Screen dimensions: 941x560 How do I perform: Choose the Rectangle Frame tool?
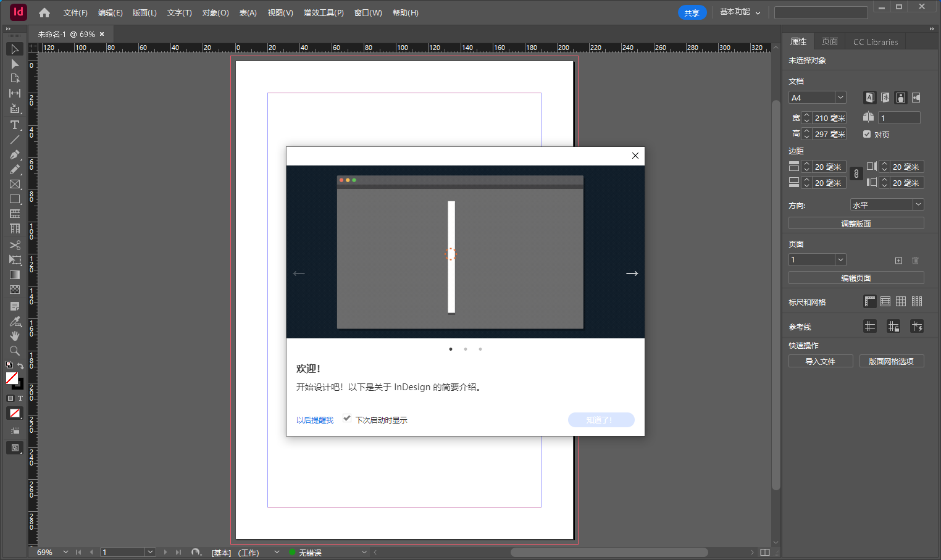[15, 184]
